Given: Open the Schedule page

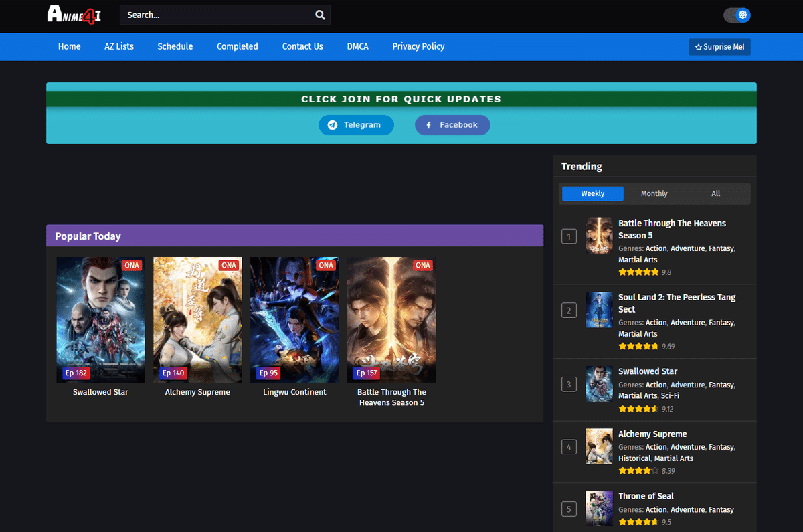Looking at the screenshot, I should pyautogui.click(x=175, y=46).
